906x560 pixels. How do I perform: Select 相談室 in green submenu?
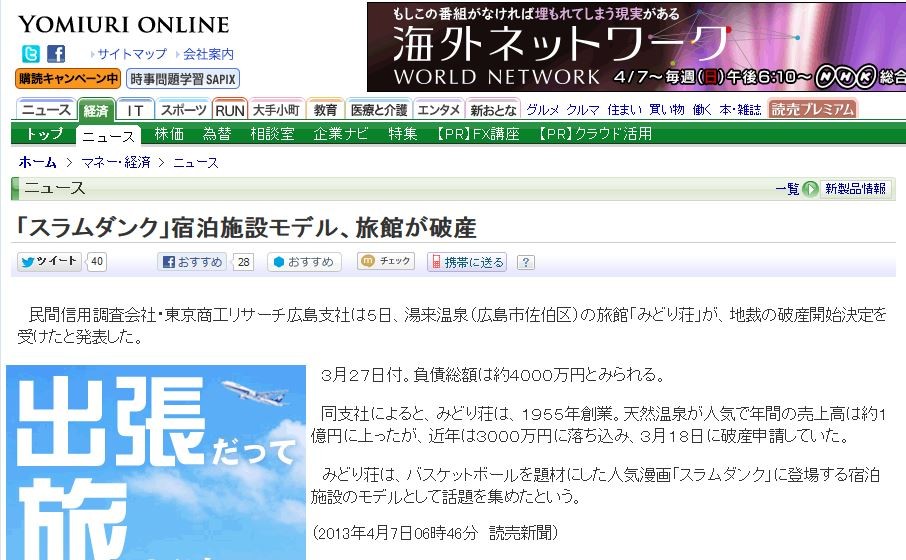[x=272, y=134]
